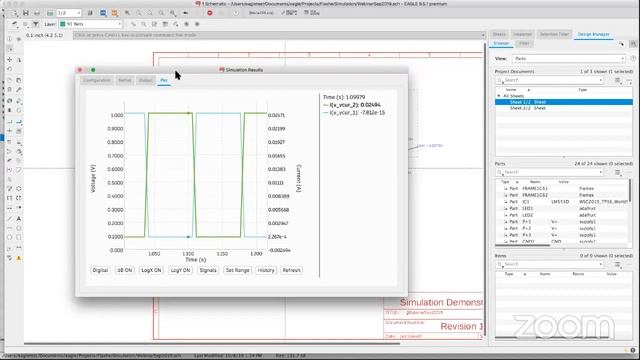The width and height of the screenshot is (640, 360).
Task: Select the Circle tool beneath Text tool
Action: coord(19,228)
